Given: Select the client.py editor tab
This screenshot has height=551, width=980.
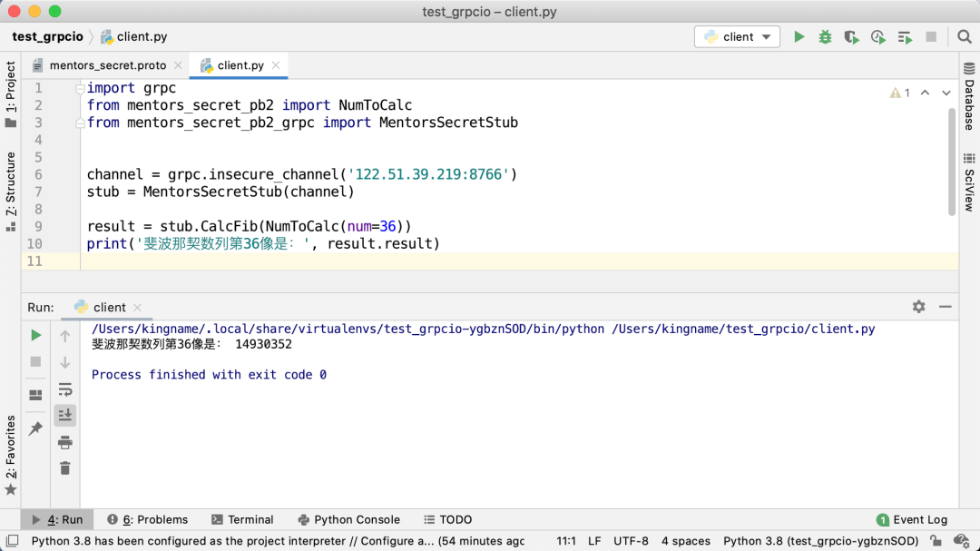Looking at the screenshot, I should [x=240, y=65].
